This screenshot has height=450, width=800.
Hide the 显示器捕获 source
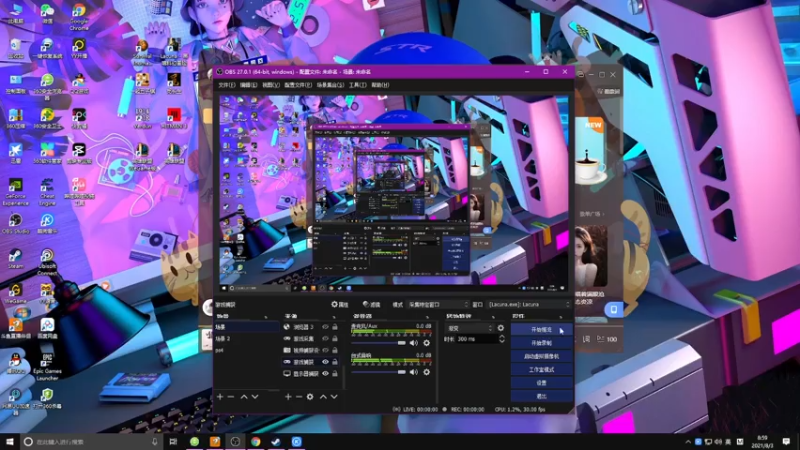click(x=325, y=373)
